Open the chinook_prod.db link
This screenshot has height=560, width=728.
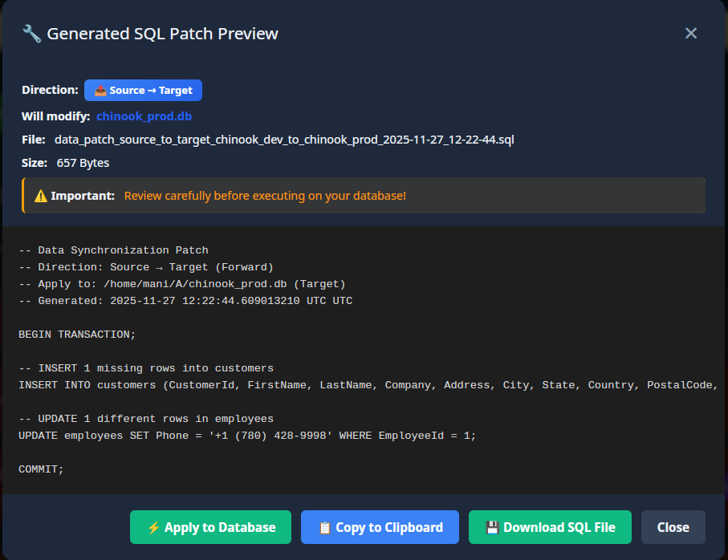tap(144, 116)
